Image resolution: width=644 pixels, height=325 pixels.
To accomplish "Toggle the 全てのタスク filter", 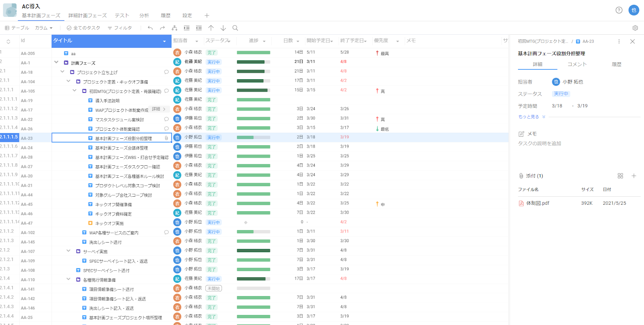I will click(83, 28).
